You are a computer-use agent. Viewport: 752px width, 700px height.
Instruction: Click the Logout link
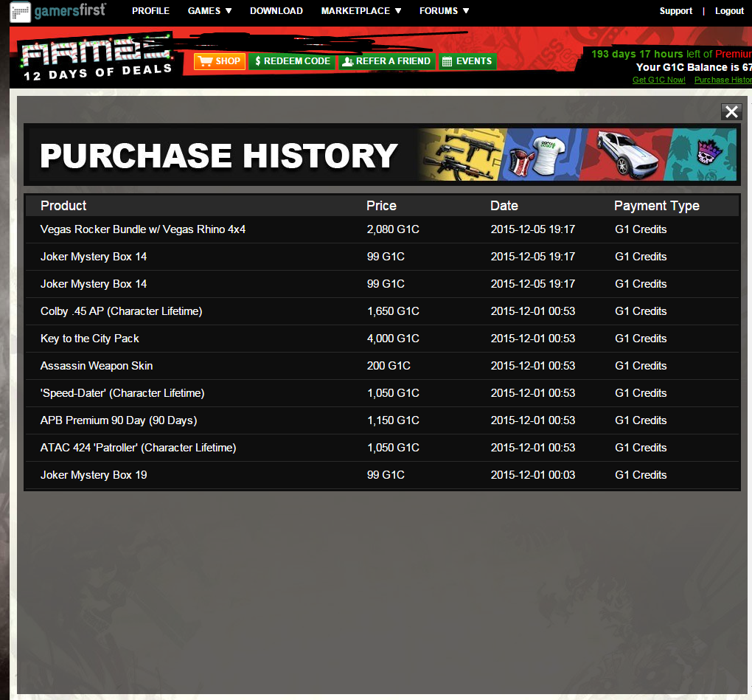pos(729,10)
